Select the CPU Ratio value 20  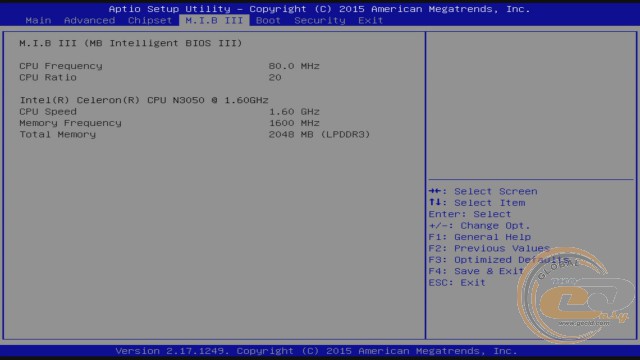275,78
